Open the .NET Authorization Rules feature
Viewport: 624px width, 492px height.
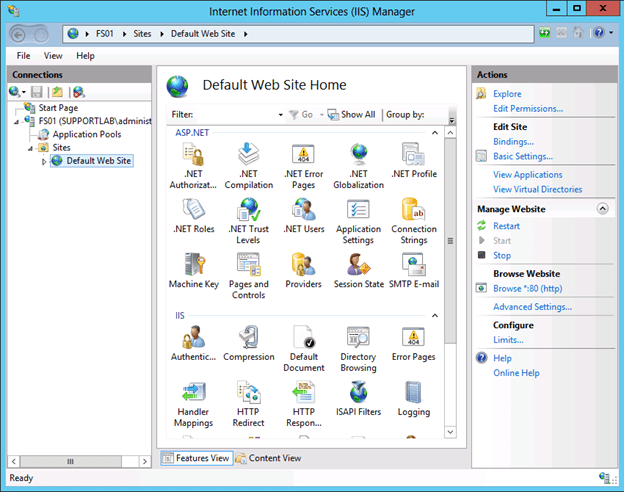pos(193,166)
